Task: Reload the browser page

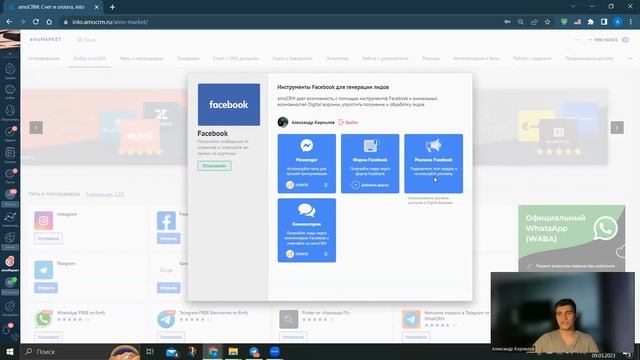Action: click(x=36, y=22)
